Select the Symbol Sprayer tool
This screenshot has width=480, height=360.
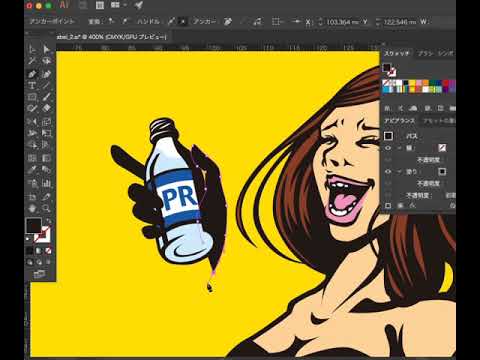click(32, 183)
